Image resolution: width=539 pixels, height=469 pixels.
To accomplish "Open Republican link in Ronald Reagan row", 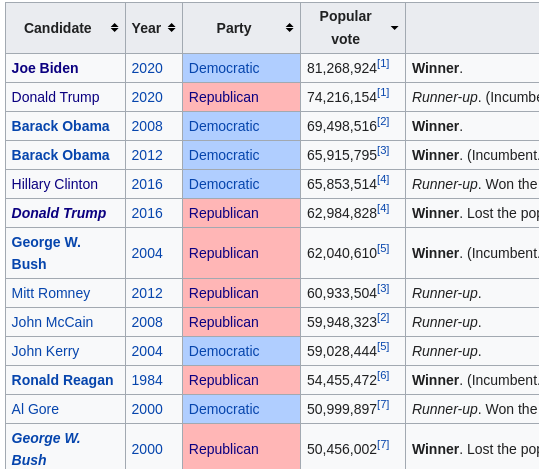I will [x=224, y=380].
